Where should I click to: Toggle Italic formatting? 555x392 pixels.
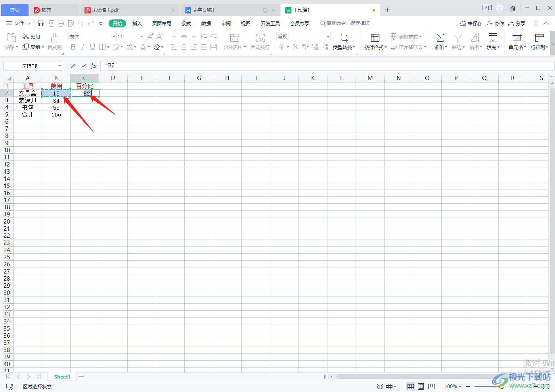(82, 47)
